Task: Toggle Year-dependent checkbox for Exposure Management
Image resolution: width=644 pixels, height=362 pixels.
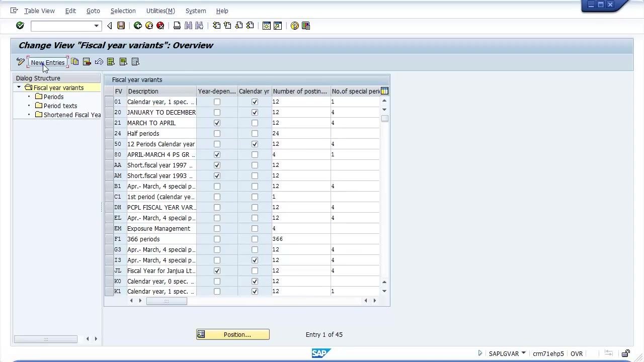Action: tap(217, 228)
